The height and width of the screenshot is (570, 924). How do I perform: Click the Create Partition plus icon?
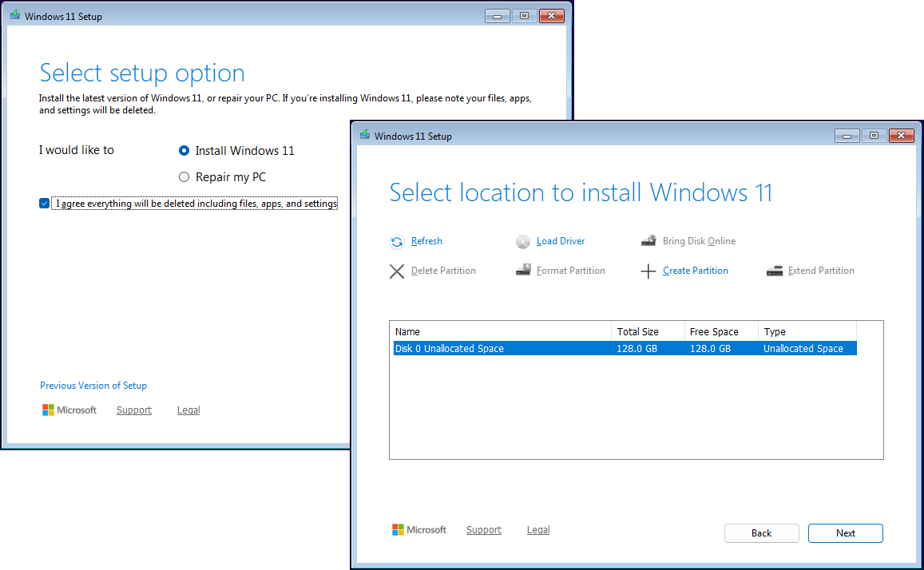648,271
